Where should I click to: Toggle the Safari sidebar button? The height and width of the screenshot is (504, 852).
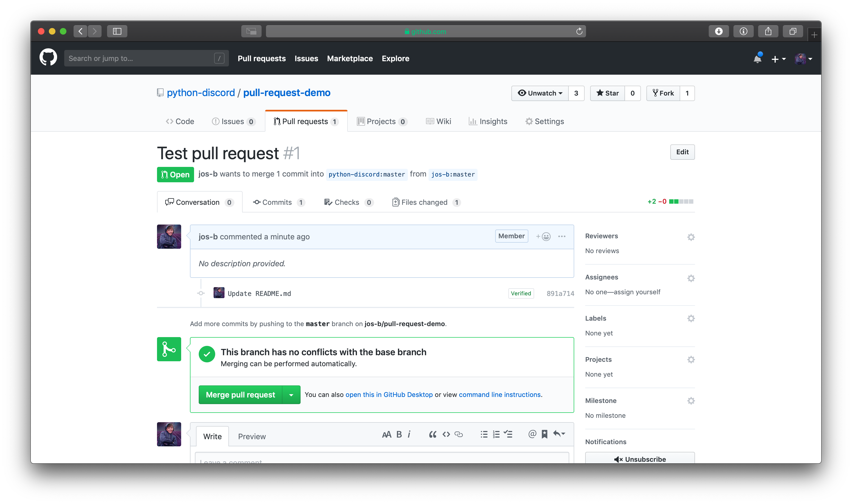pos(117,31)
